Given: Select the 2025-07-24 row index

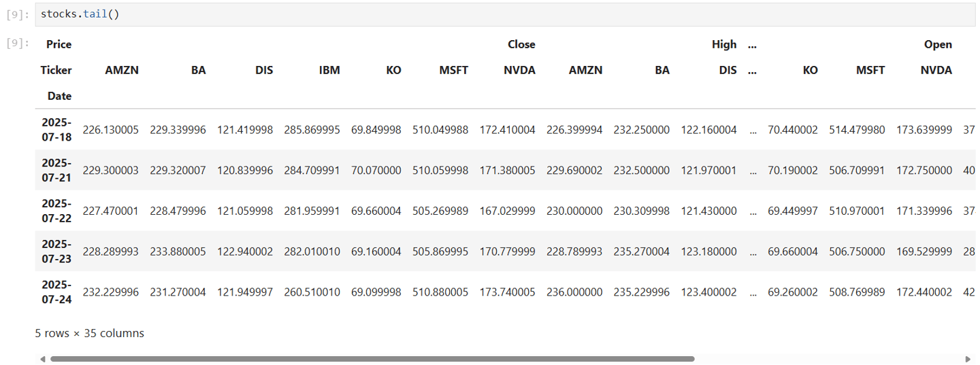Looking at the screenshot, I should click(56, 292).
